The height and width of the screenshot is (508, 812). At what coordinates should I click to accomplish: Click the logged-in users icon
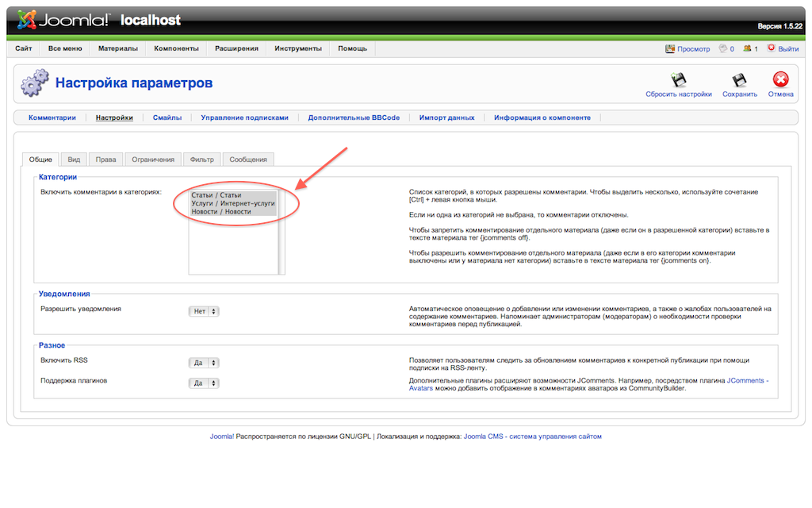(747, 48)
